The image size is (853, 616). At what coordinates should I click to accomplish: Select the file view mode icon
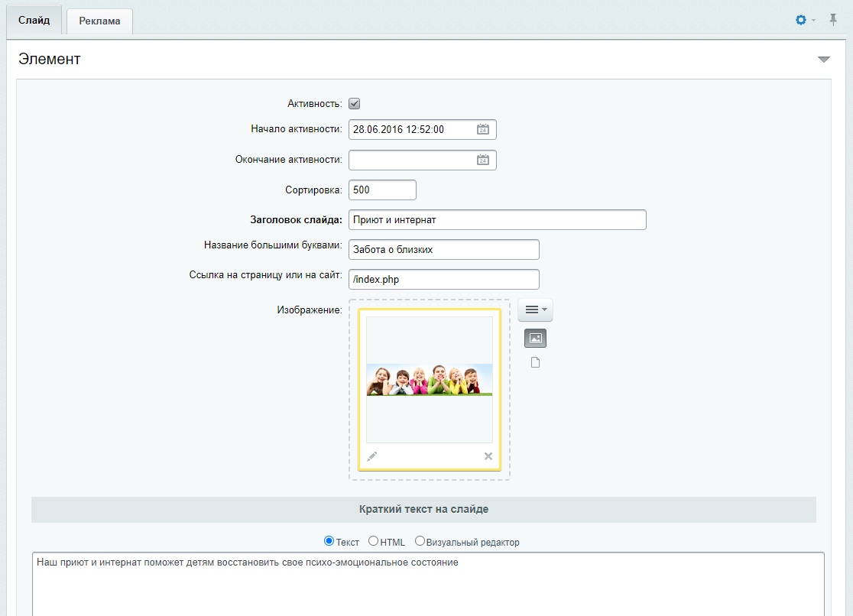[x=535, y=362]
